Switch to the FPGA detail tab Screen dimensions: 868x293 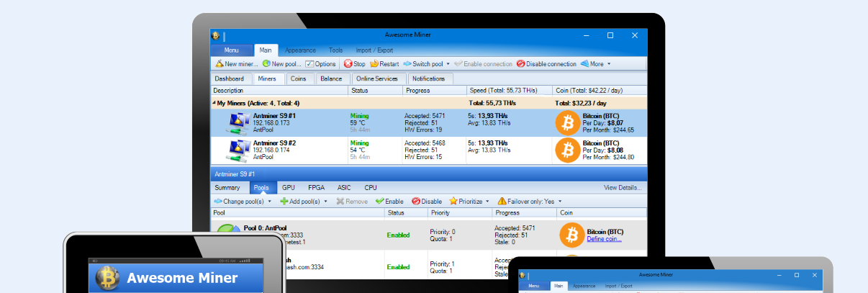coord(317,187)
